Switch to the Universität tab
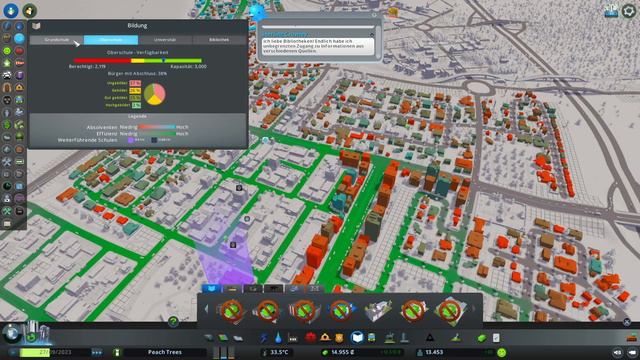640x360 pixels. 165,40
